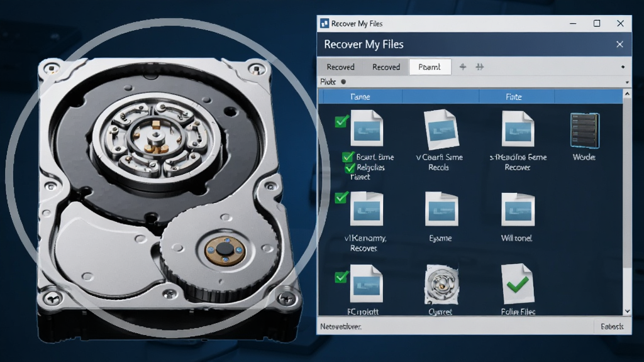Viewport: 644px width, 362px height.
Task: Switch to the 'Poaml' tab
Action: [x=430, y=67]
